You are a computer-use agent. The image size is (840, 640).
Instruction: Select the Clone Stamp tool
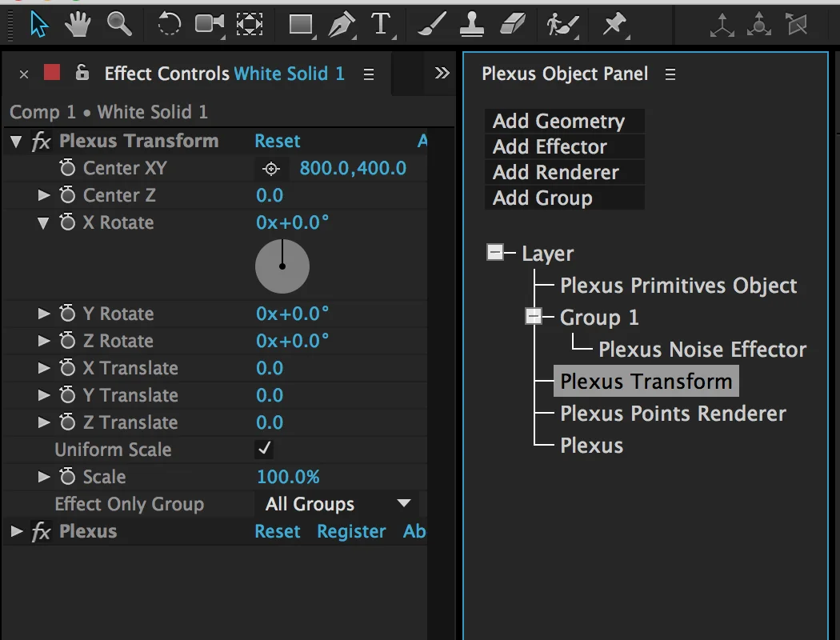point(471,24)
